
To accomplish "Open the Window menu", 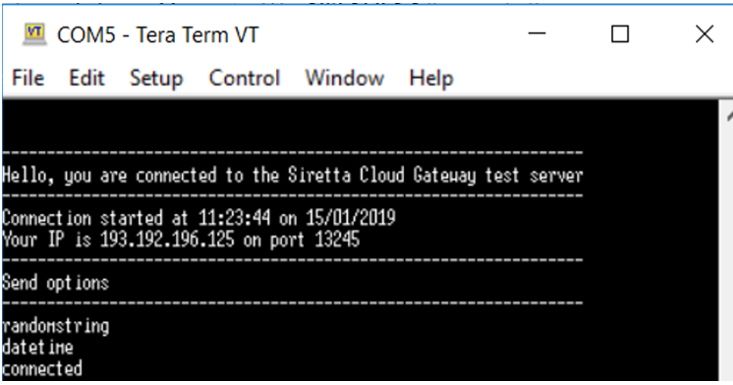I will click(x=345, y=78).
